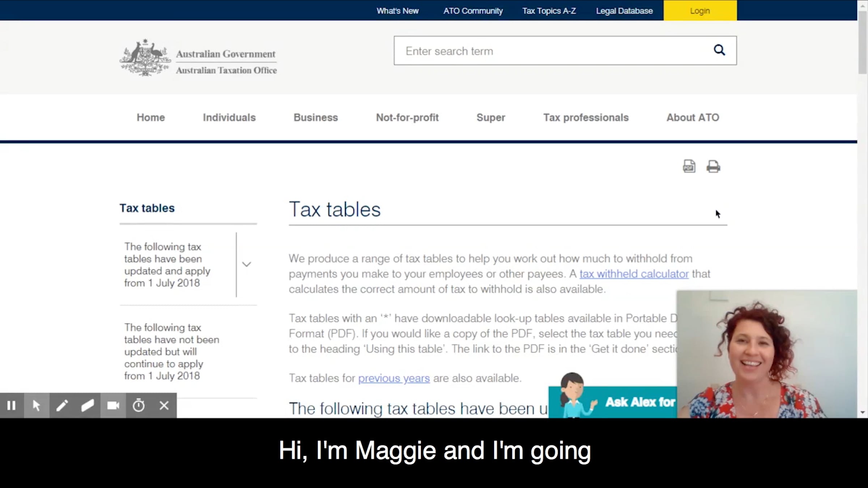Select the eraser tool in recorder toolbar
The height and width of the screenshot is (488, 868).
point(88,406)
